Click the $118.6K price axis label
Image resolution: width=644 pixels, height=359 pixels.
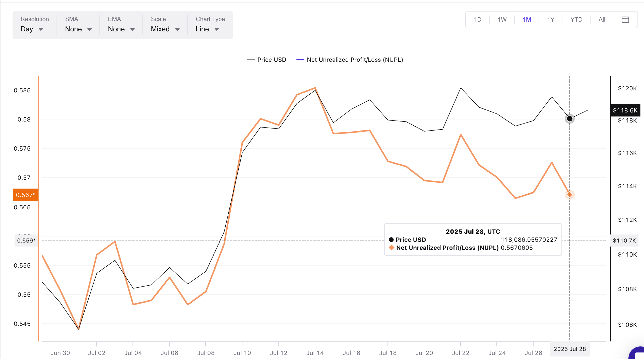[625, 110]
